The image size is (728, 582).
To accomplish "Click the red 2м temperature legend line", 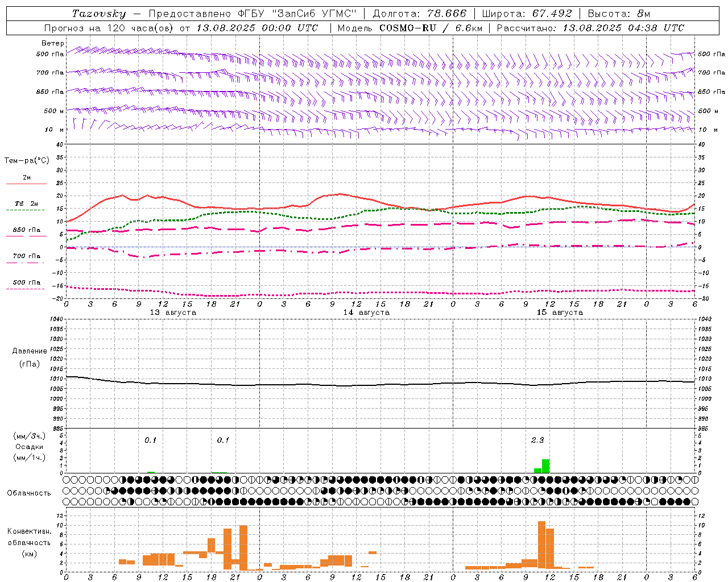I will 27,184.
